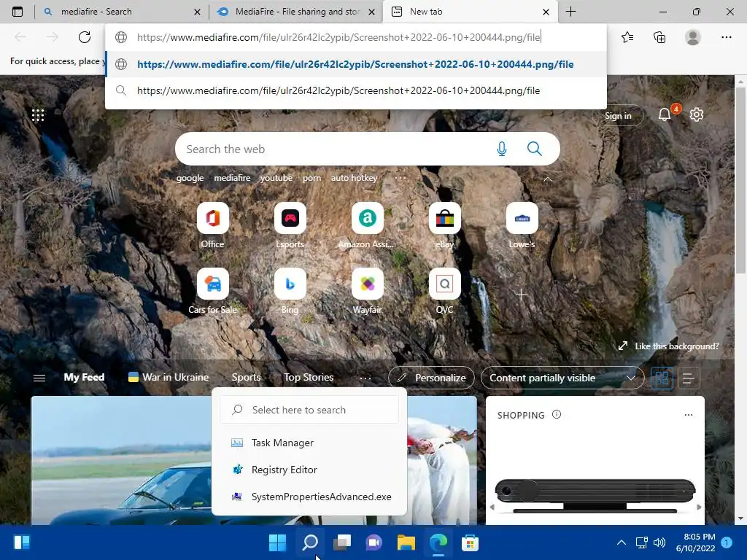
Task: Open Task Manager from search popup
Action: click(309, 443)
